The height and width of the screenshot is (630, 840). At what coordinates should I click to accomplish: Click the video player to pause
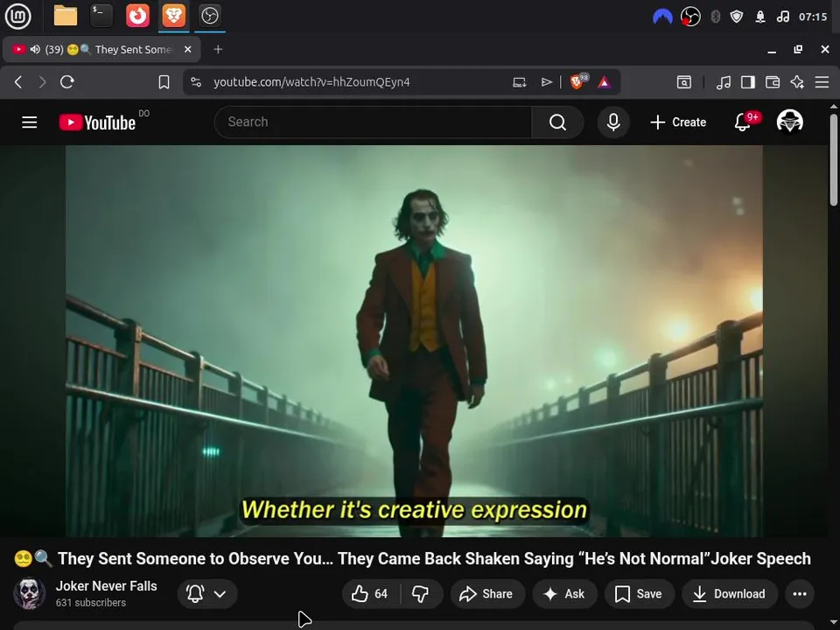point(414,340)
